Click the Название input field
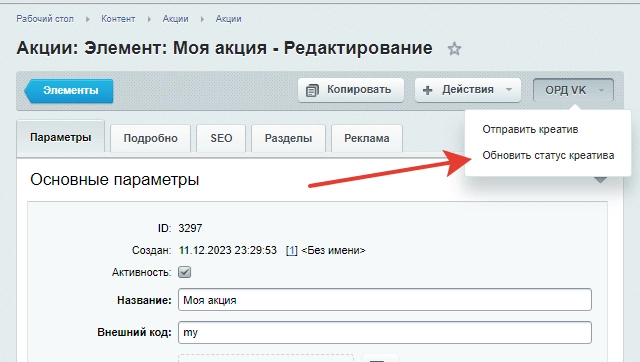640x362 pixels. point(385,300)
